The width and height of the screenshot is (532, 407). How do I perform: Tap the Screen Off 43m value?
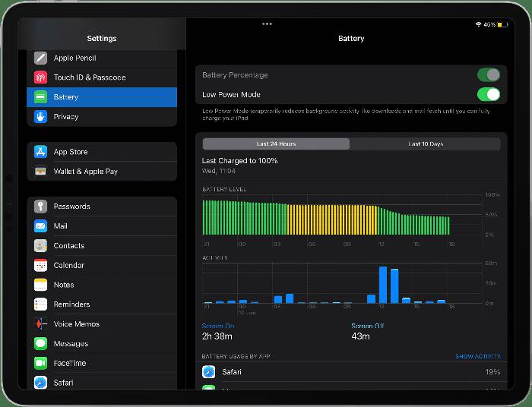pos(360,336)
